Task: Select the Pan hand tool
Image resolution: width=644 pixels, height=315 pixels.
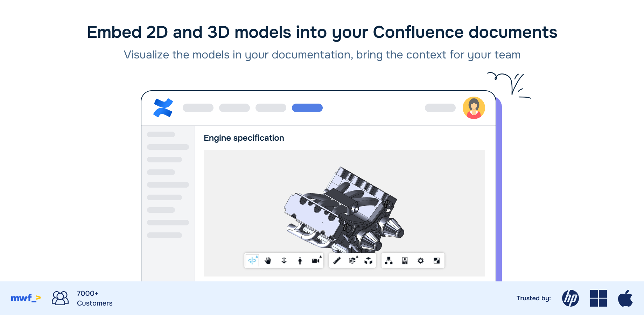Action: tap(268, 260)
